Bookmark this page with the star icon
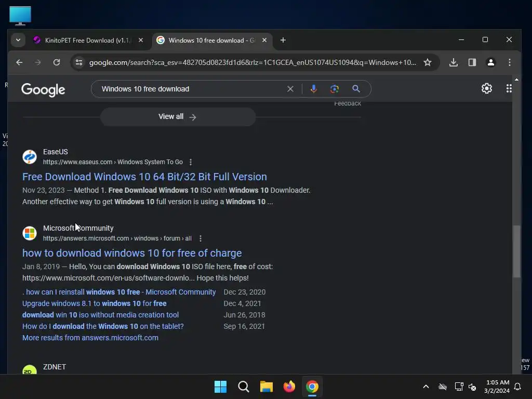This screenshot has height=399, width=532. (428, 62)
